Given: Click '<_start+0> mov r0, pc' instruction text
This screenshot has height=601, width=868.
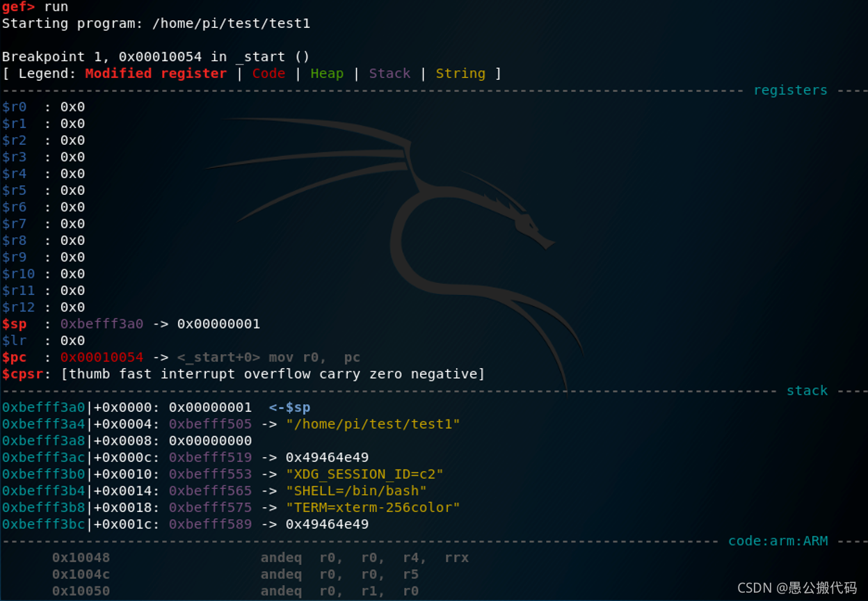Looking at the screenshot, I should (268, 358).
